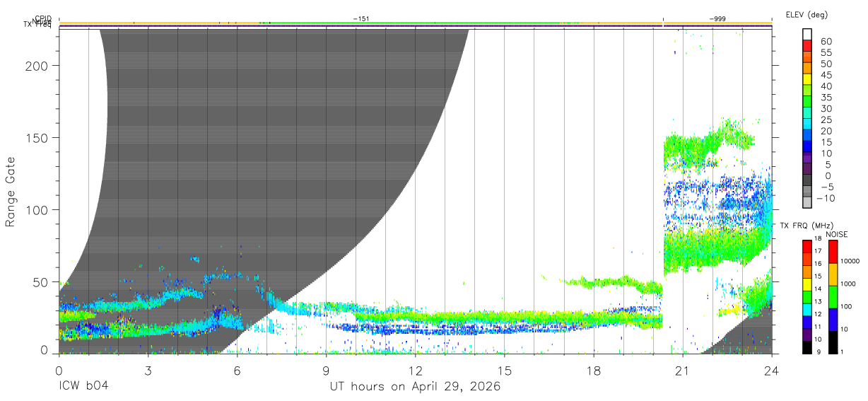The height and width of the screenshot is (401, 868).
Task: Click the black swatch in TX FRQ bar
Action: [807, 347]
